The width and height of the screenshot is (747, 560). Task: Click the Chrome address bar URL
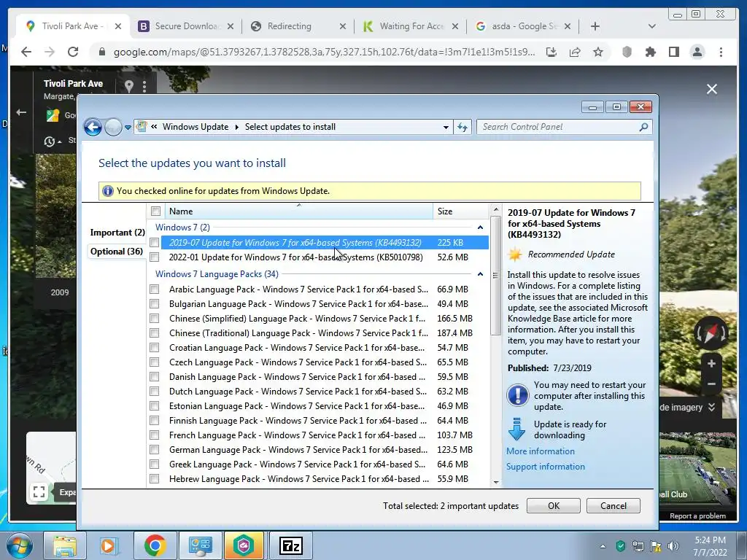[x=324, y=52]
